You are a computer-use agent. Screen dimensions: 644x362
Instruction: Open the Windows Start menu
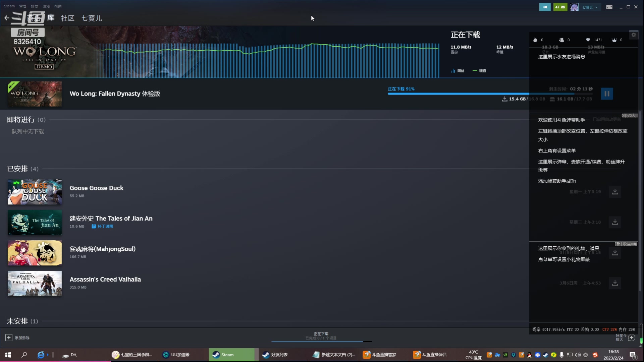click(8, 355)
